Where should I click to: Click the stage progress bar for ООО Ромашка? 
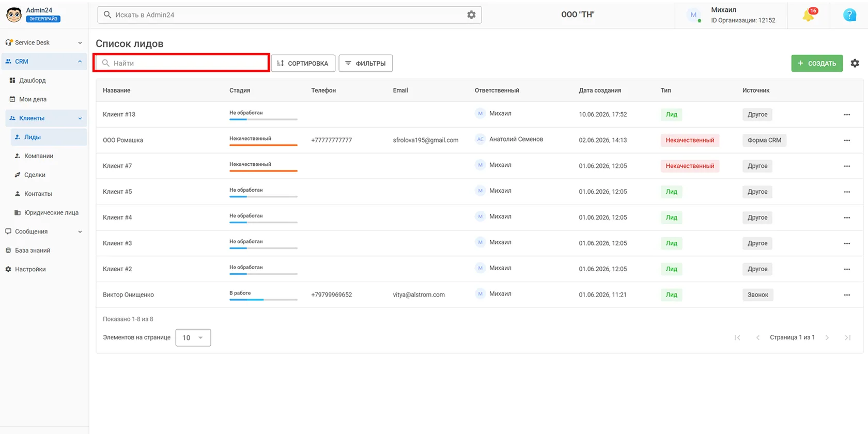point(263,145)
